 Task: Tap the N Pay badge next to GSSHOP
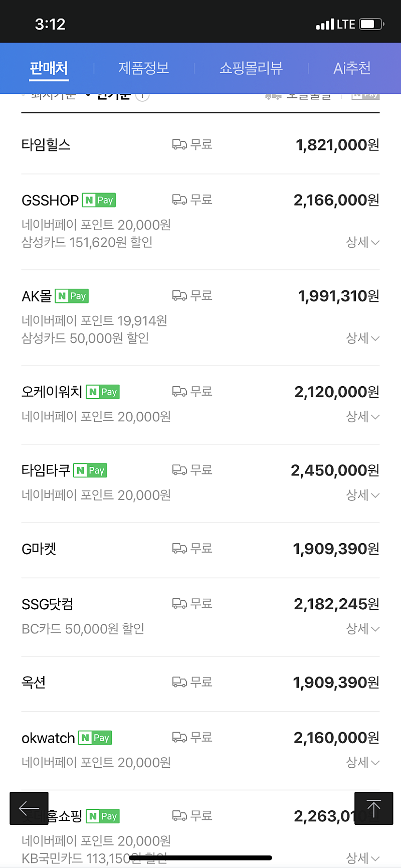pyautogui.click(x=99, y=200)
